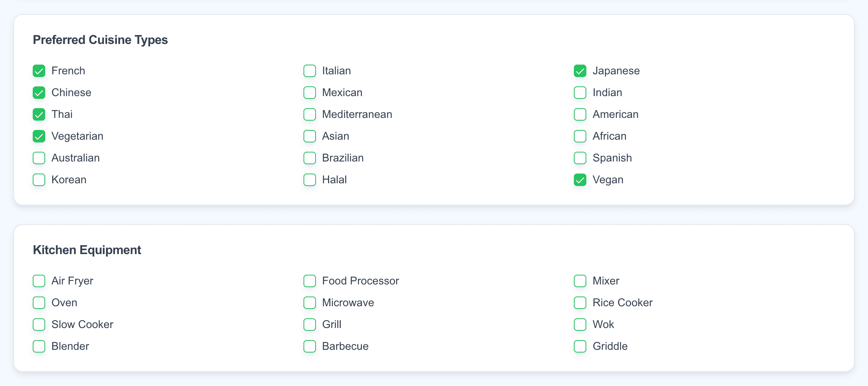The height and width of the screenshot is (386, 868).
Task: Uncheck the Vegan checkbox
Action: pyautogui.click(x=580, y=180)
